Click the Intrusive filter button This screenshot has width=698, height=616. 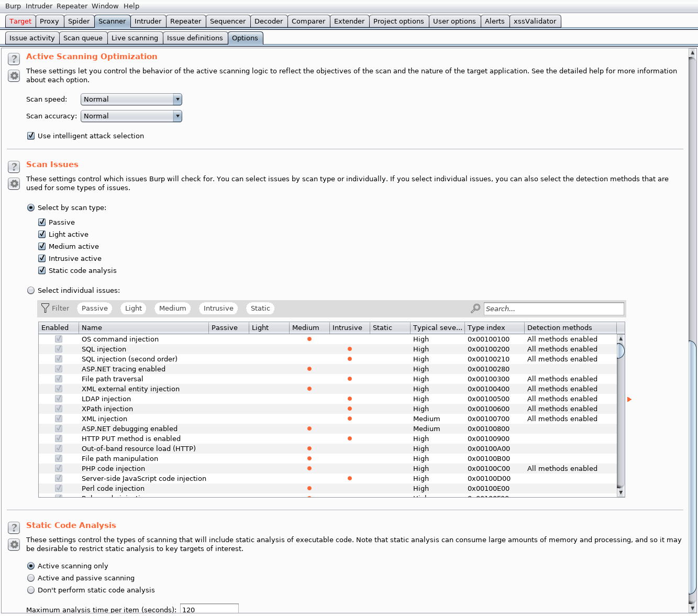click(218, 309)
